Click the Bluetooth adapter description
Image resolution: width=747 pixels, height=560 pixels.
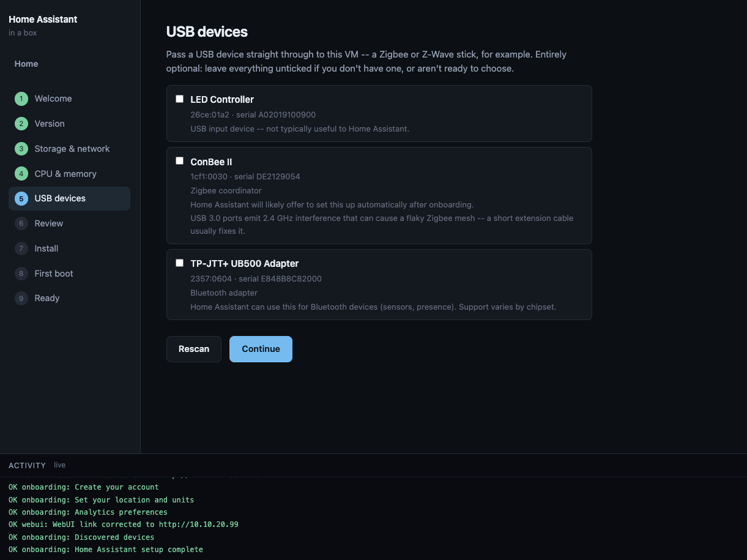coord(224,293)
